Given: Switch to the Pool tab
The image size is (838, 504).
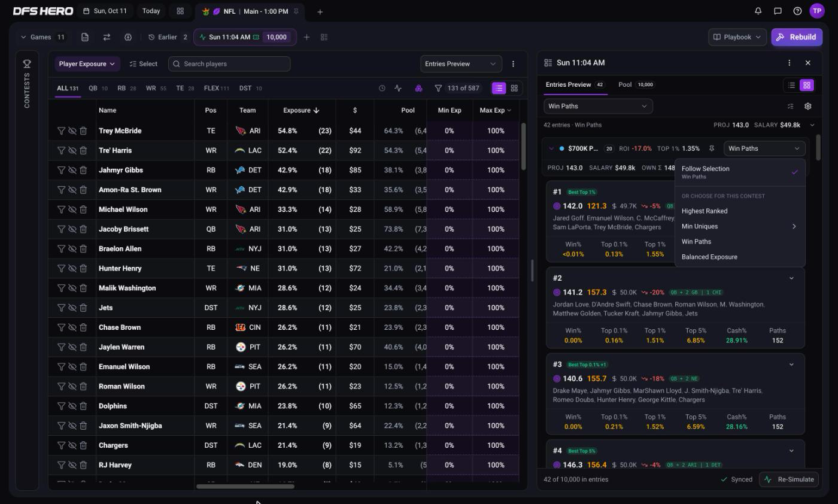Looking at the screenshot, I should coord(636,84).
